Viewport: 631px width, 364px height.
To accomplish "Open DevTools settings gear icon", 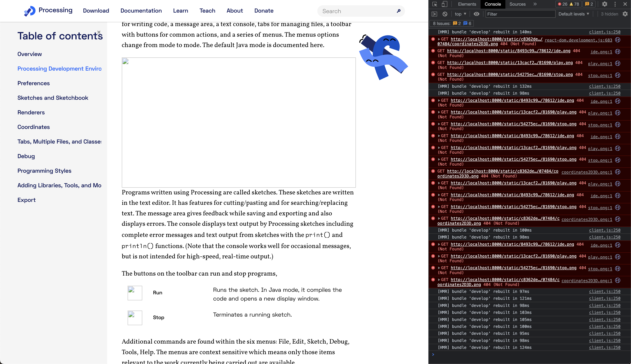I will tap(605, 4).
